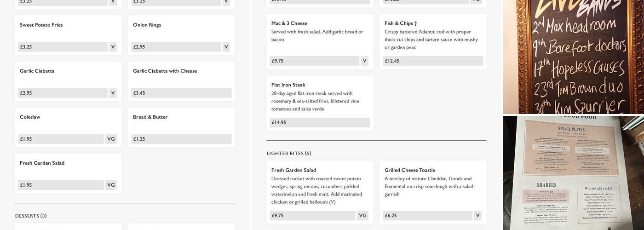Click the Bread & Butter item title
Screen dimensions: 644x230
coord(150,117)
